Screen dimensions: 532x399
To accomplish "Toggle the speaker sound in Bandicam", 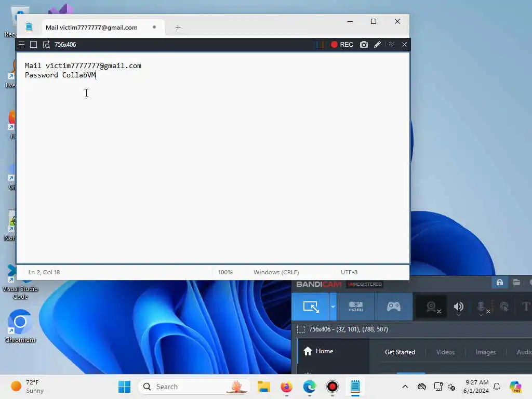I will 458,308.
